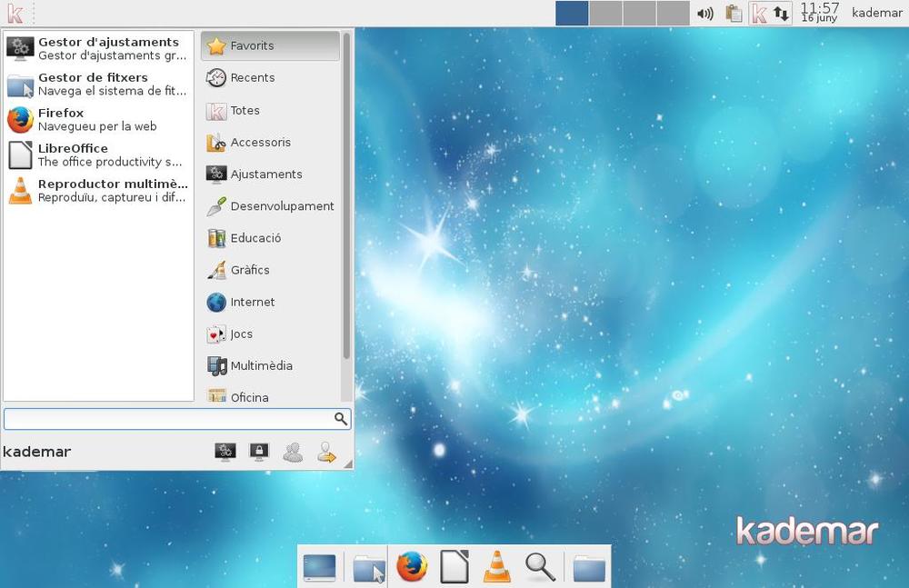Click the log out arrow icon

[x=327, y=452]
